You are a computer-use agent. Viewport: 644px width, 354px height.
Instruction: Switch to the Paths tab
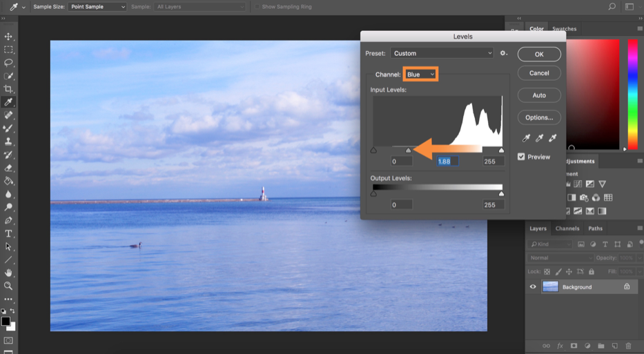(595, 228)
